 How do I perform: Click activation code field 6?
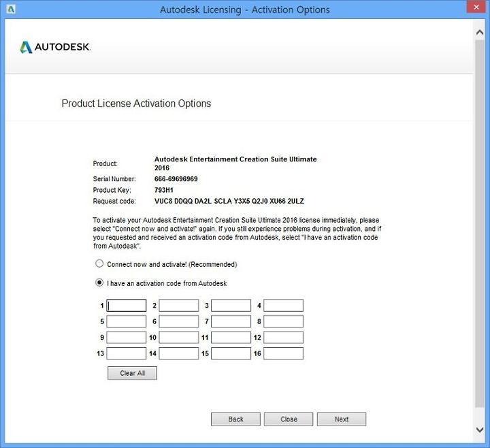179,321
